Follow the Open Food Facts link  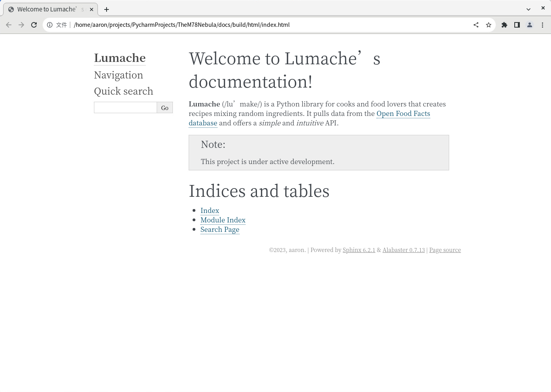point(403,114)
